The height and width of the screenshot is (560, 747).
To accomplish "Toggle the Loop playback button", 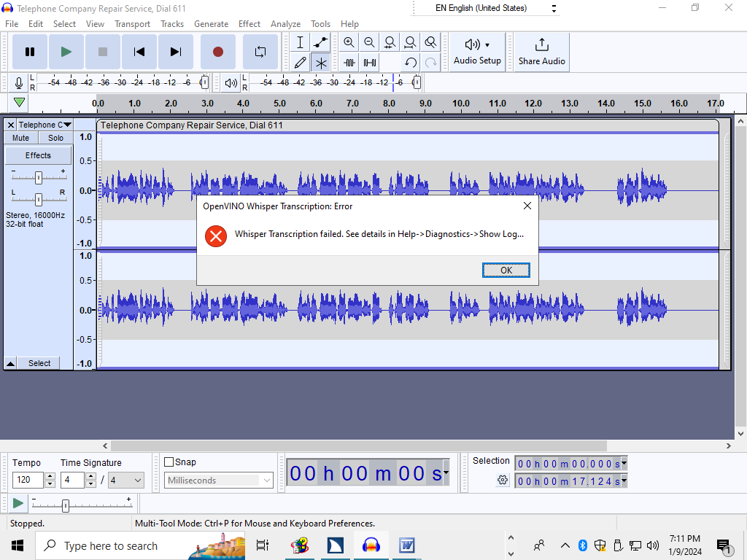I will coord(260,52).
